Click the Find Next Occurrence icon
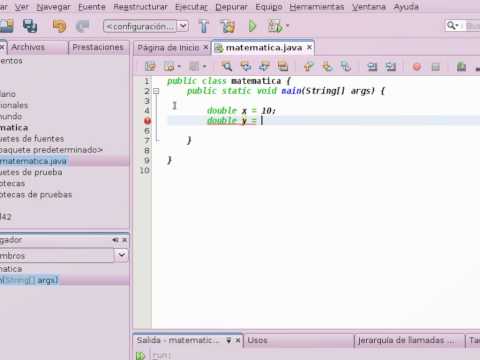 click(264, 67)
